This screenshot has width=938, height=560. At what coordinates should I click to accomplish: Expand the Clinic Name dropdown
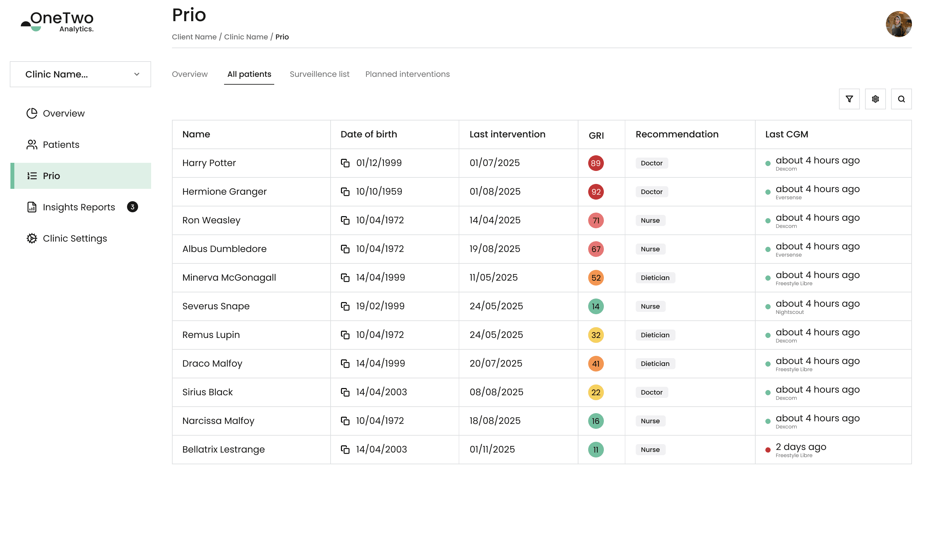click(x=80, y=74)
